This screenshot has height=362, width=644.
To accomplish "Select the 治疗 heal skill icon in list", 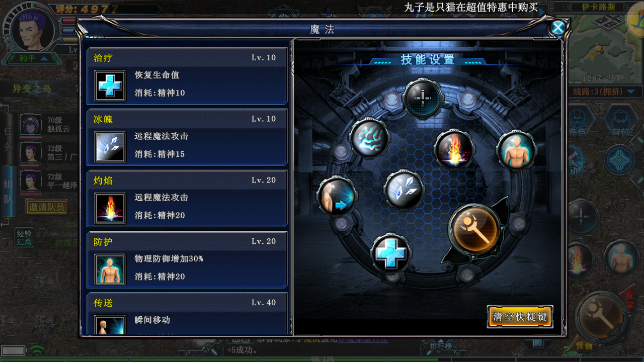I will (x=110, y=85).
